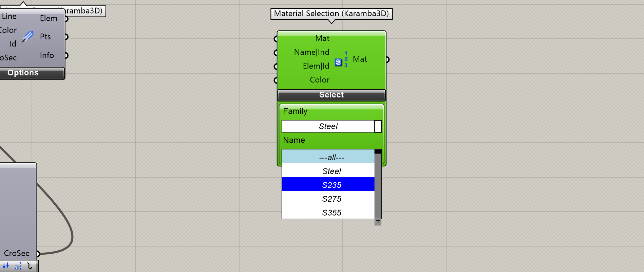Click the CroSec output connector
Viewport: 644px width, 272px height.
pos(38,254)
